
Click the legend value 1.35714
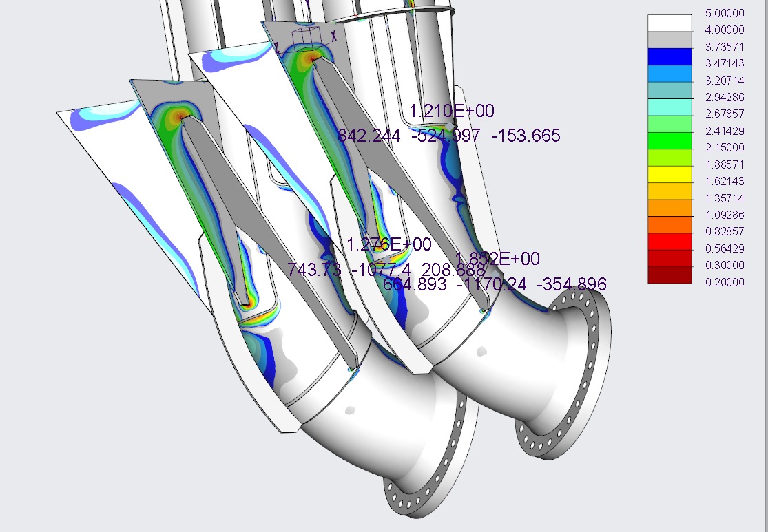coord(725,198)
